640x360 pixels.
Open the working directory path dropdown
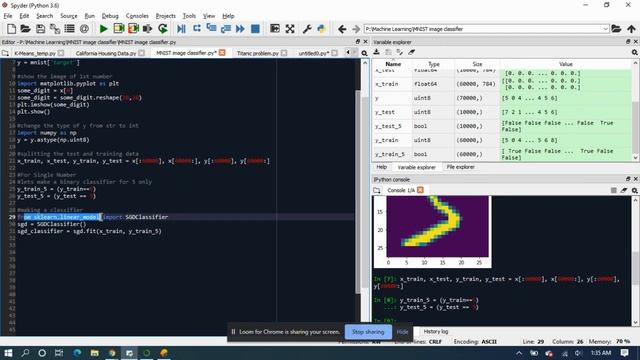(x=605, y=29)
